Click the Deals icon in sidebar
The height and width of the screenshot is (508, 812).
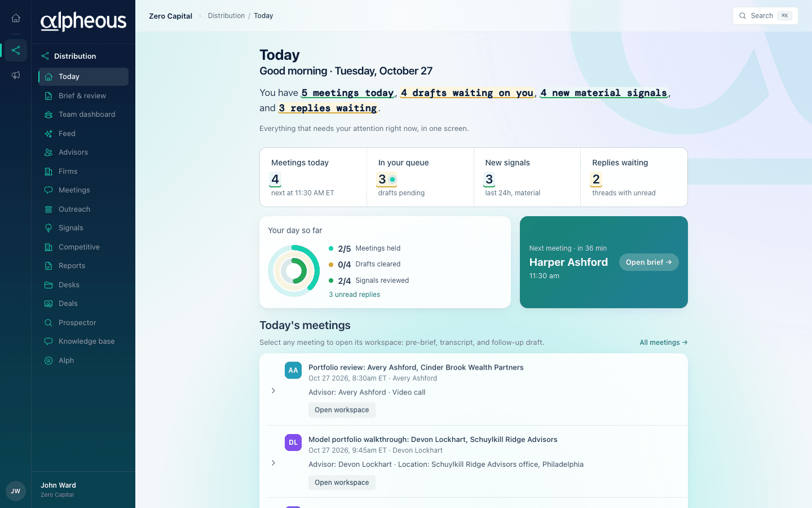[48, 304]
